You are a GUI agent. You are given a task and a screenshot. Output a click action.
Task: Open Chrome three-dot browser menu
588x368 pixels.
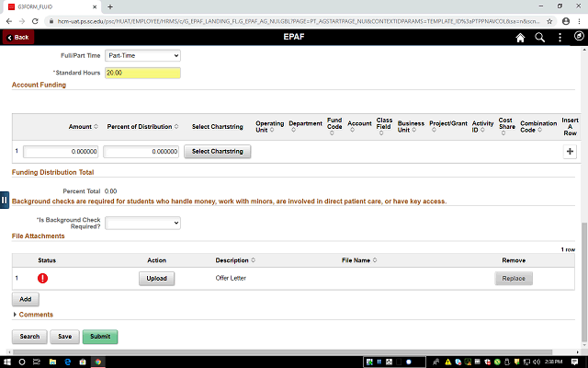(x=579, y=21)
